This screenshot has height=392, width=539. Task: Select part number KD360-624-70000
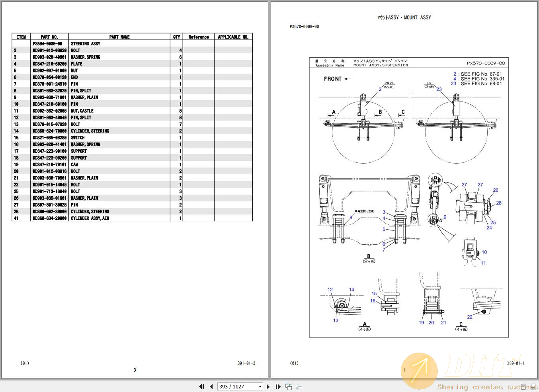[x=50, y=131]
